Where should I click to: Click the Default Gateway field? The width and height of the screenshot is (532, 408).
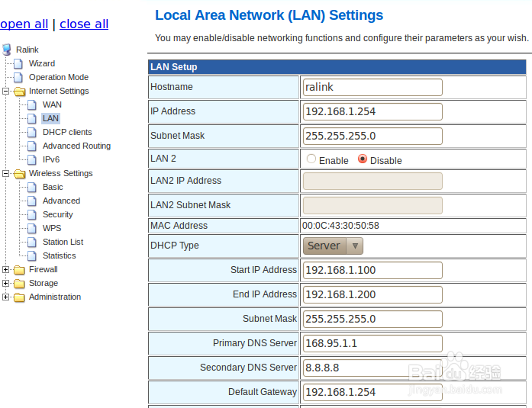tap(372, 393)
